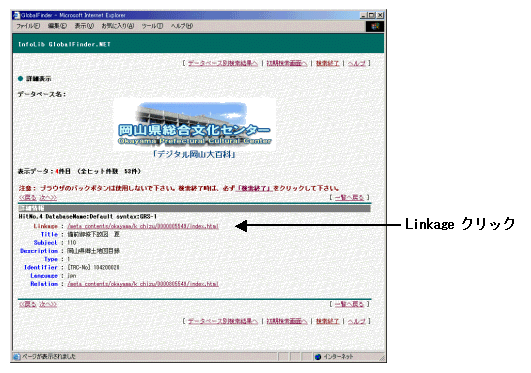Viewport: 531px width, 373px height.
Task: Click the upper 一覧へ戻る link
Action: (349, 197)
